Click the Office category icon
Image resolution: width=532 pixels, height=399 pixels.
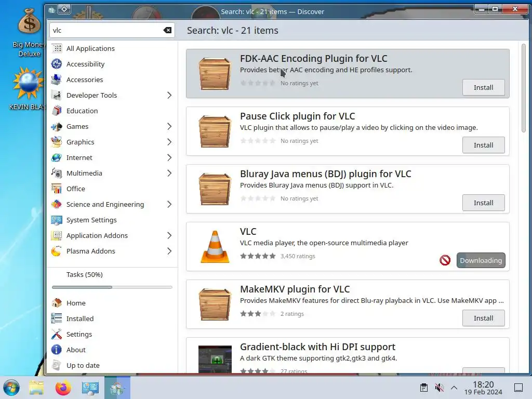click(x=57, y=189)
